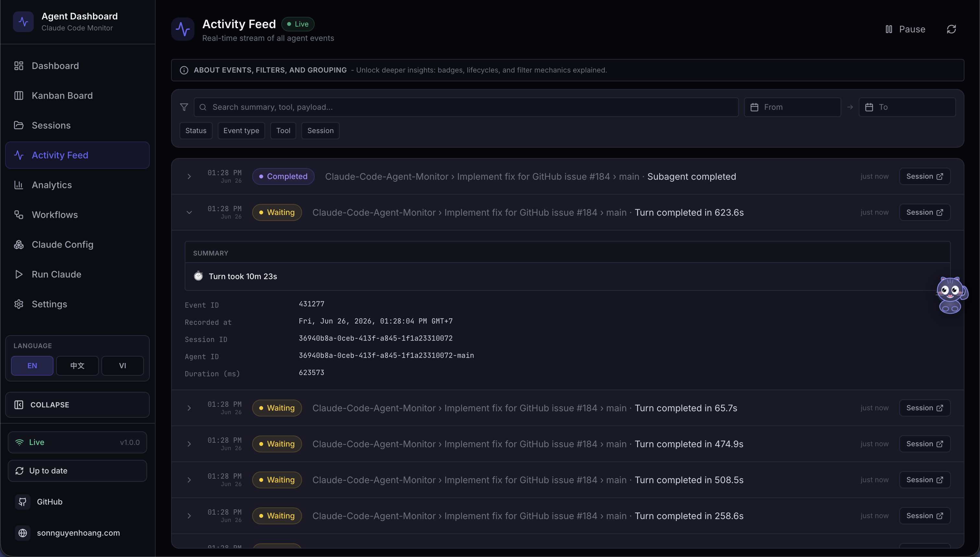The height and width of the screenshot is (557, 980).
Task: Open the GitHub link
Action: coord(49,502)
